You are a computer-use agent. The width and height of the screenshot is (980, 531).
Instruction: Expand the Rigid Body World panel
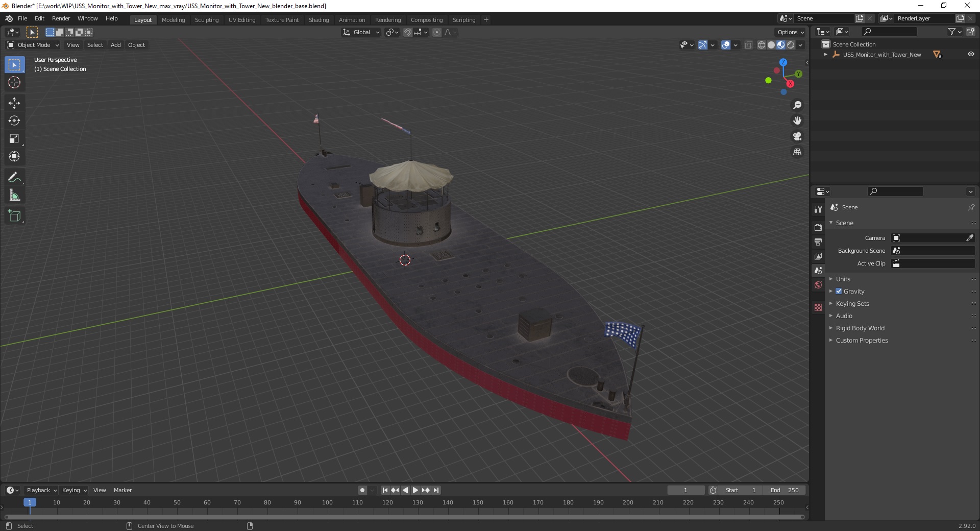pos(860,328)
